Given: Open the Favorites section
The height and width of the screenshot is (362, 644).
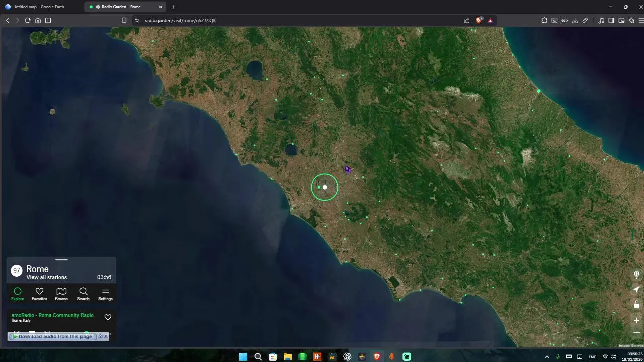Looking at the screenshot, I should point(39,294).
